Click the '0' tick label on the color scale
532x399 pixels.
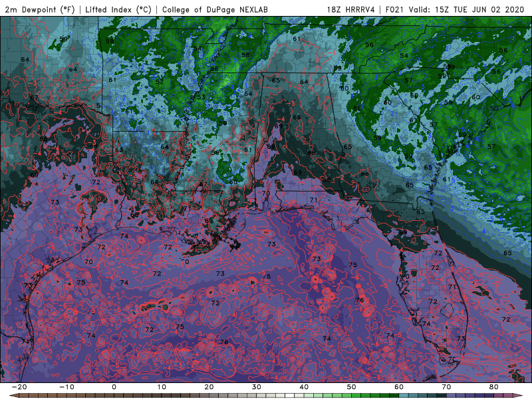[114, 387]
